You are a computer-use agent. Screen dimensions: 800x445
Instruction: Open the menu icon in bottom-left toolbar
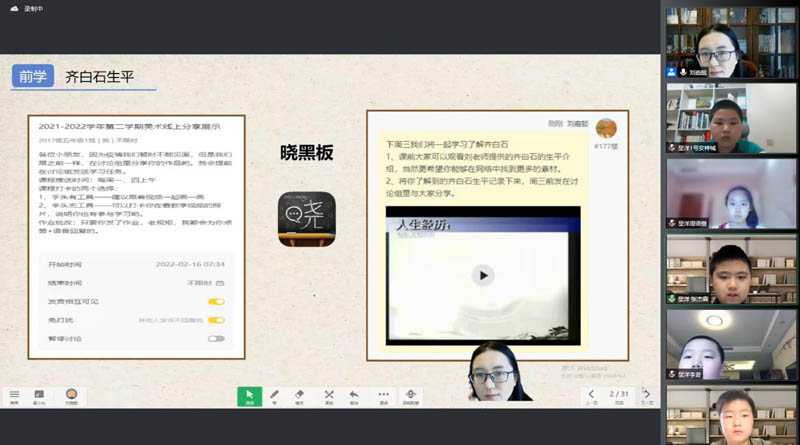pyautogui.click(x=14, y=396)
